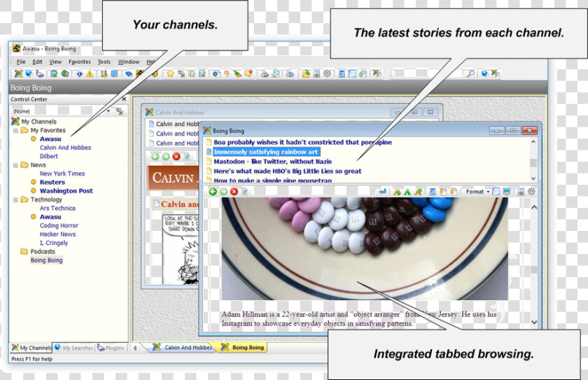The width and height of the screenshot is (588, 380).
Task: Click the bottom tab scroll left arrow
Action: point(135,348)
